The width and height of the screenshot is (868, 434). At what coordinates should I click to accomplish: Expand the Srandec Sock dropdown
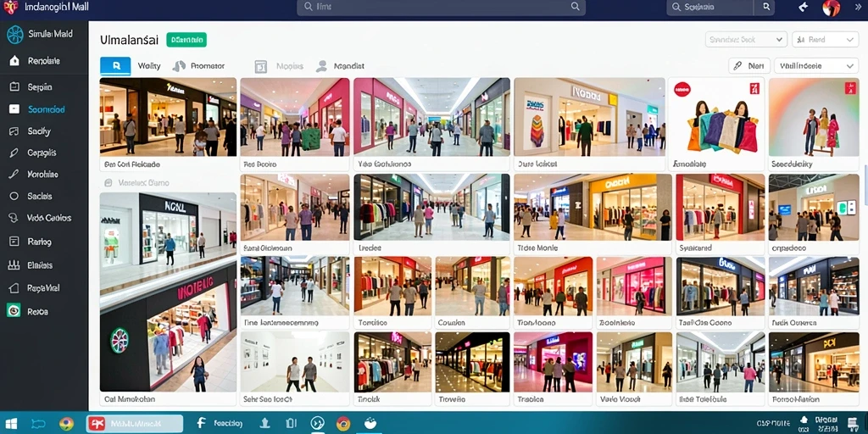coord(746,39)
